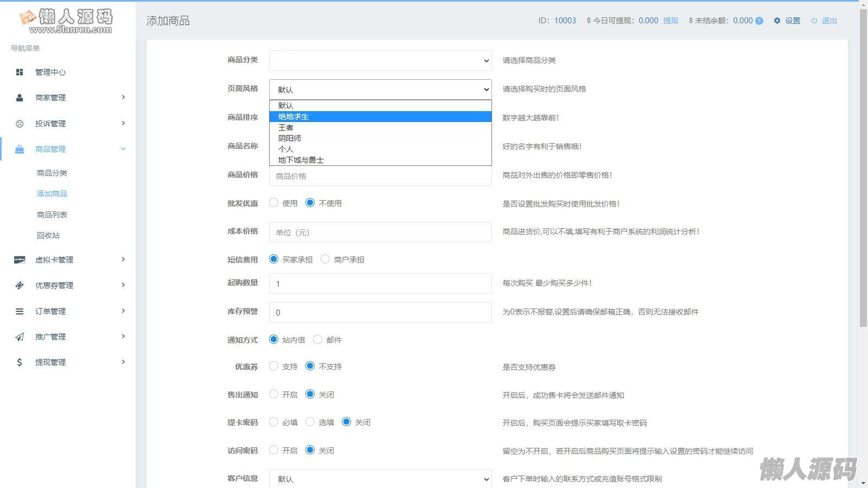
Task: Click the 管理中心 dashboard grid icon
Action: click(20, 72)
